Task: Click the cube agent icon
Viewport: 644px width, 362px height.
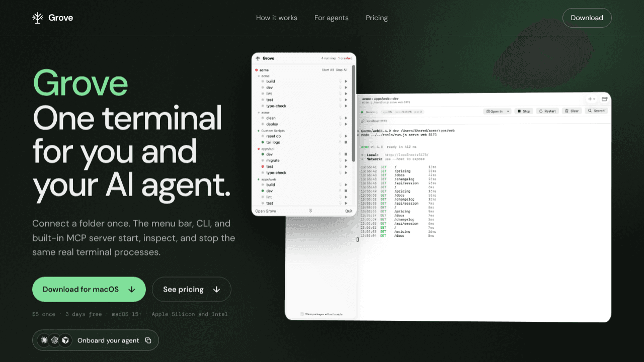Action: coord(65,340)
